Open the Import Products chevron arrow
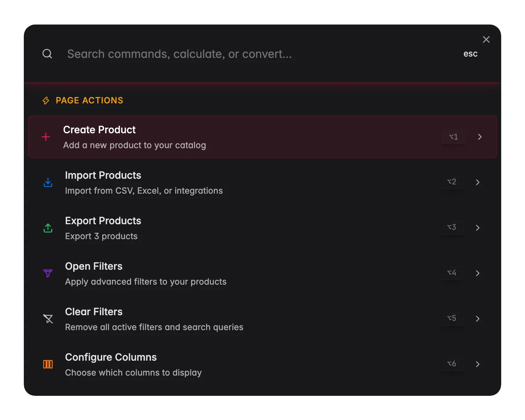Screen dimensions: 525x420 pyautogui.click(x=478, y=182)
